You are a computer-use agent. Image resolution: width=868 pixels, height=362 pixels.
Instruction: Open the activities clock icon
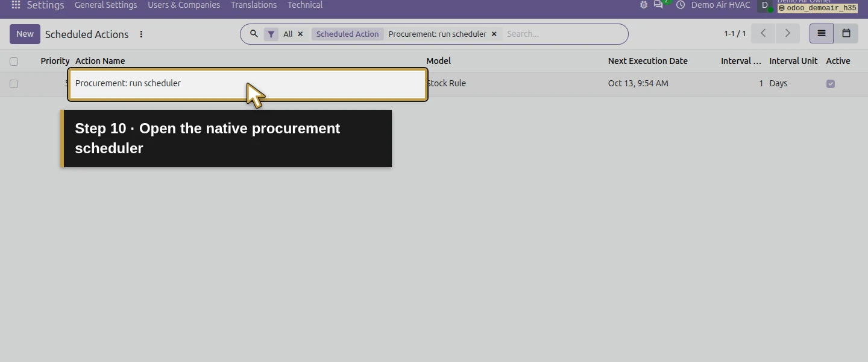click(681, 5)
